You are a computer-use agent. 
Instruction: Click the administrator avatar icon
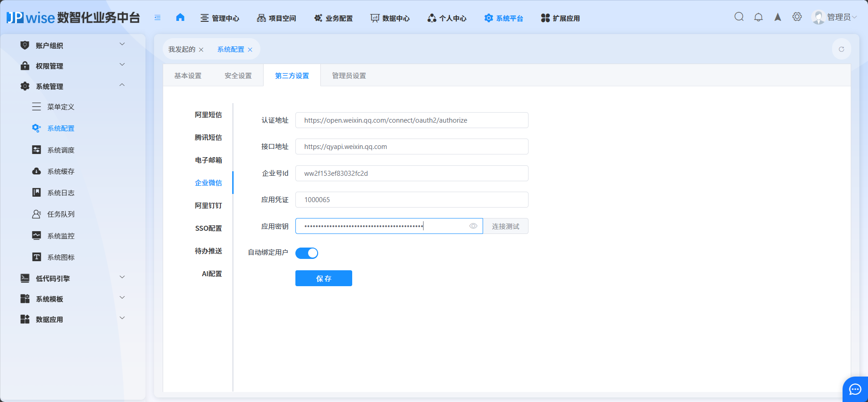[818, 17]
